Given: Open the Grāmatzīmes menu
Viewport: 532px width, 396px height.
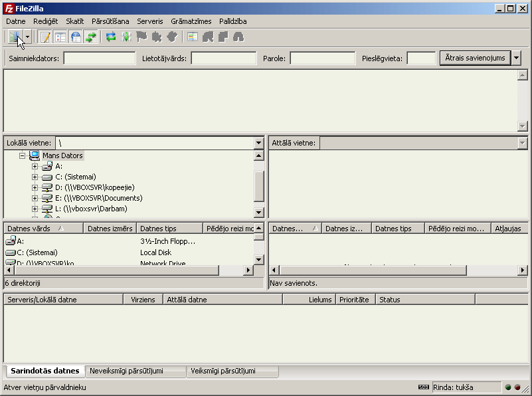Looking at the screenshot, I should [191, 21].
